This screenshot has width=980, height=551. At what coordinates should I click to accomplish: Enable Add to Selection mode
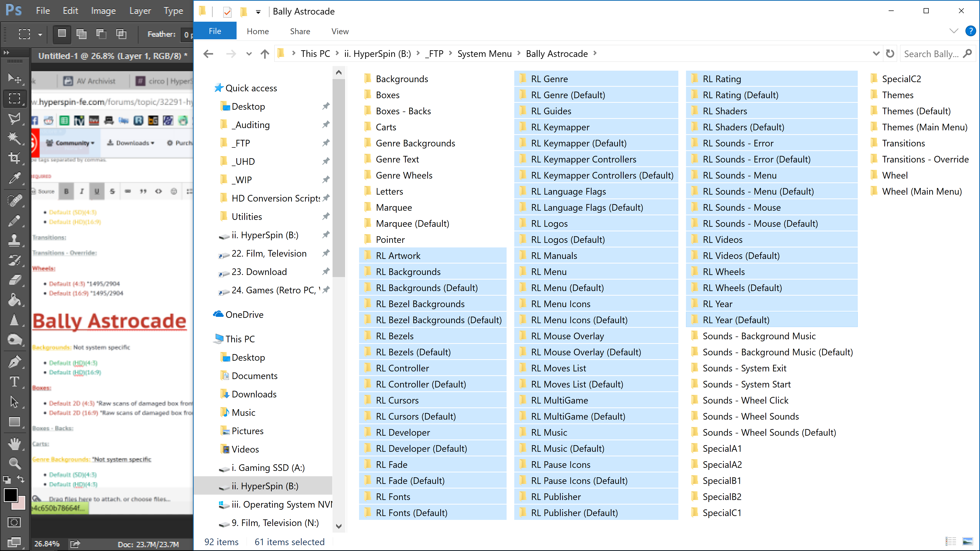tap(81, 34)
